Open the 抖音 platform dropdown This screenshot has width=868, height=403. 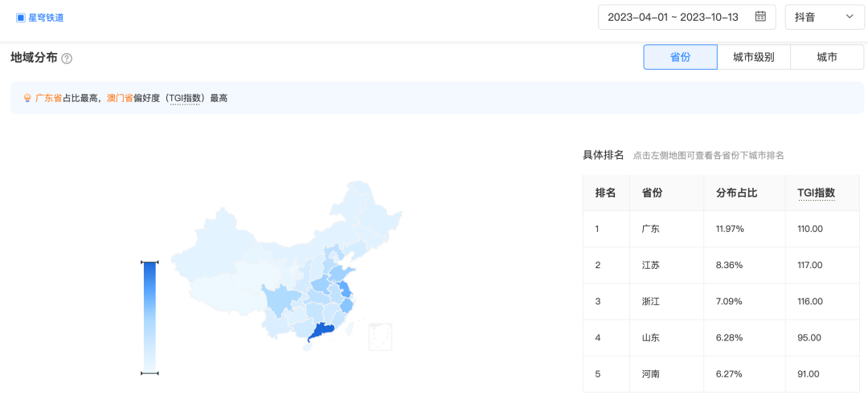coord(825,17)
